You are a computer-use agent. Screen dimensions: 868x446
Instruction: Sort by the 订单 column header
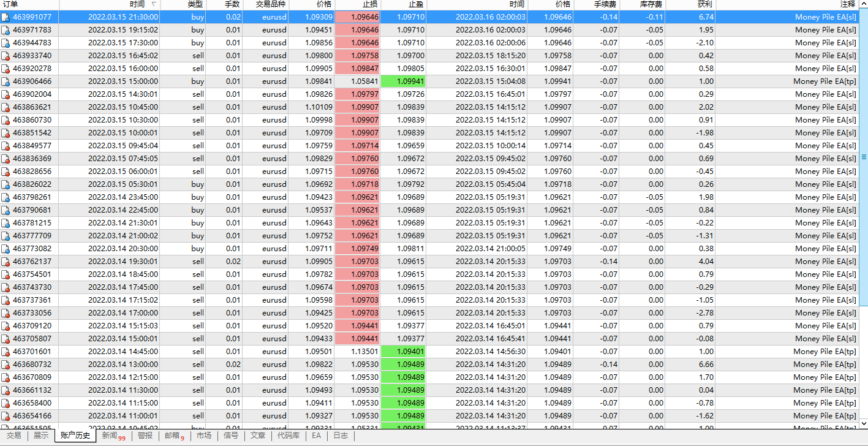(x=29, y=4)
